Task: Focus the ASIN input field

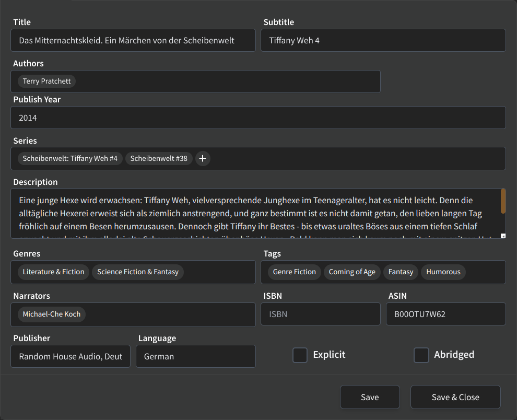Action: point(445,314)
